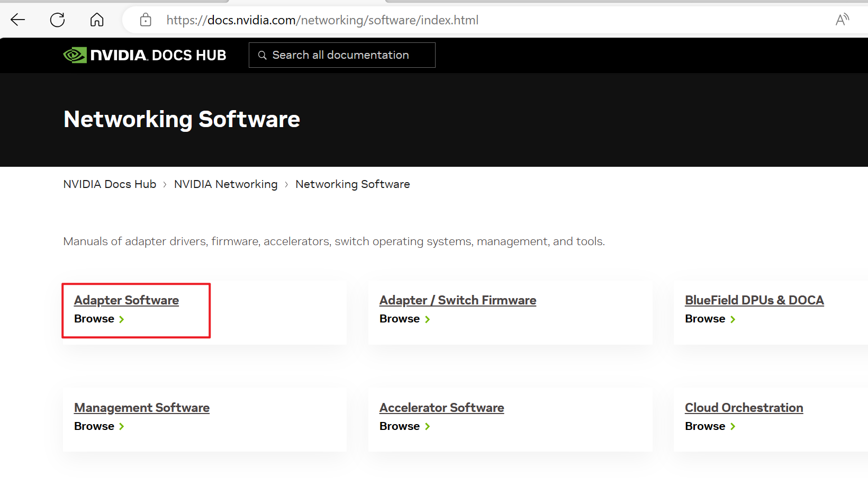Viewport: 868px width, 494px height.
Task: Focus the Search all documentation field
Action: tap(342, 55)
